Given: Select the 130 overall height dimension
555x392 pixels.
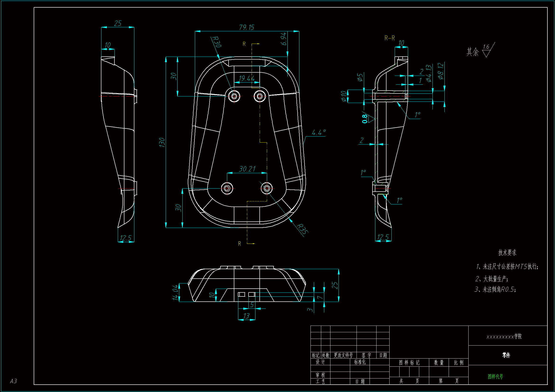Looking at the screenshot, I should (x=162, y=142).
